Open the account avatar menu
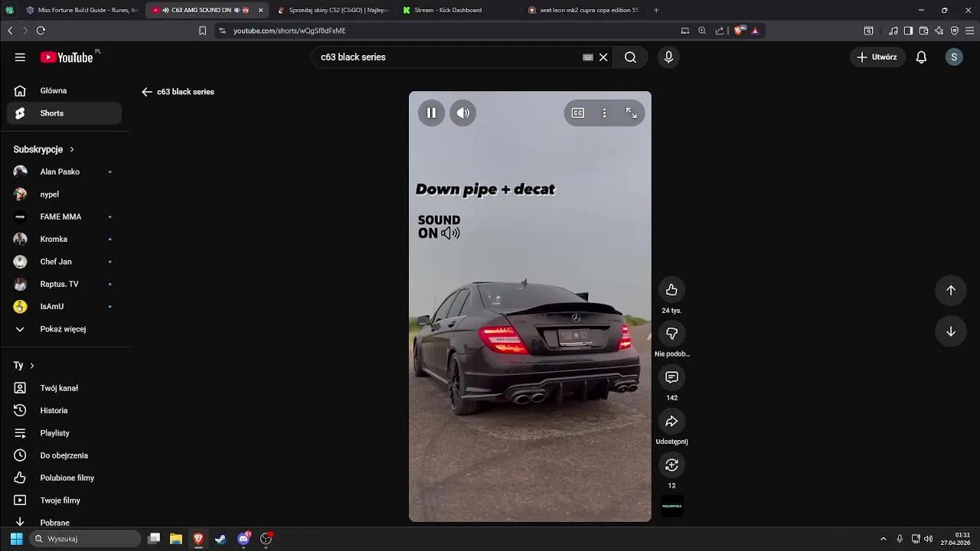Screen dimensions: 980x551 coord(953,57)
